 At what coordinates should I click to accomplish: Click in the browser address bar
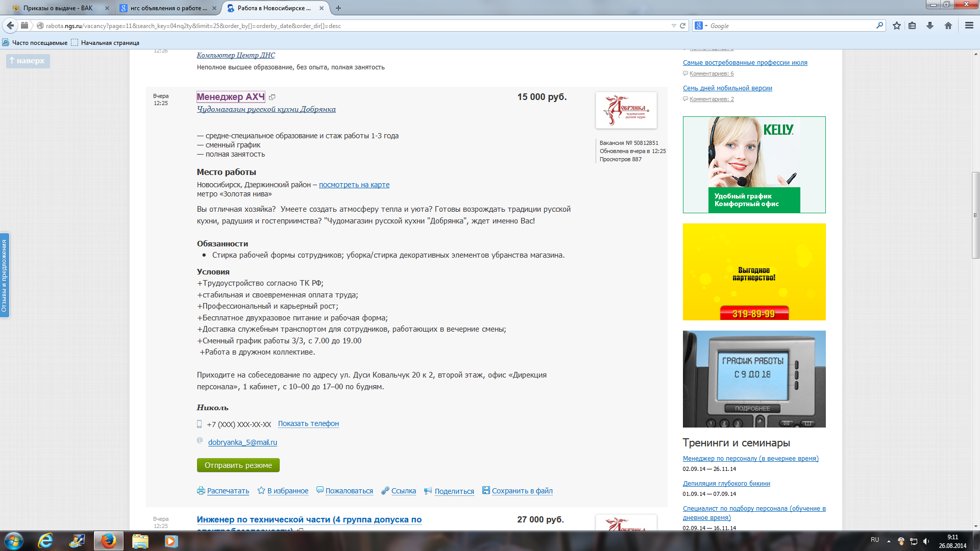(x=352, y=26)
